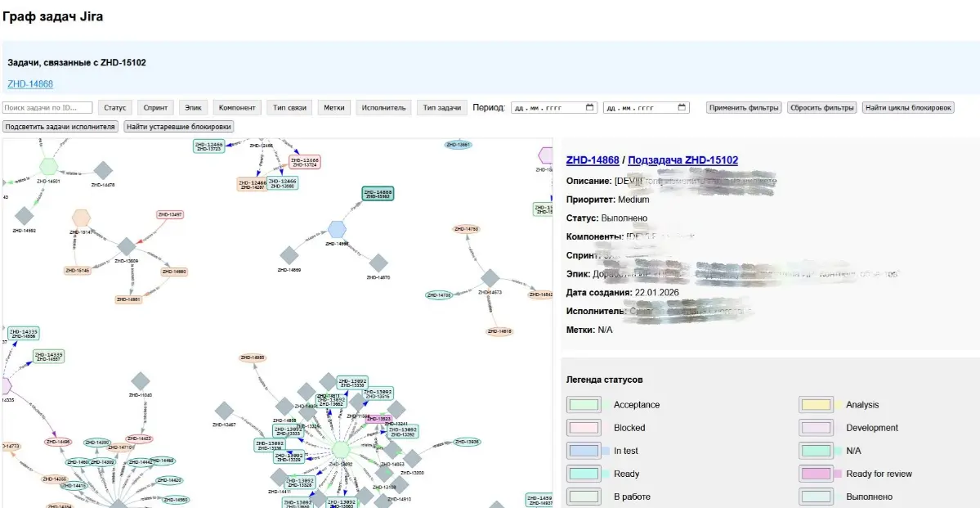Open the Тип связи filter dropdown
Image resolution: width=980 pixels, height=508 pixels.
point(289,108)
